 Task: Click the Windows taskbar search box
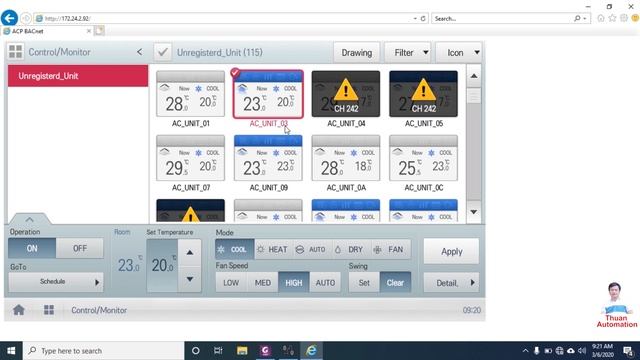click(x=104, y=351)
